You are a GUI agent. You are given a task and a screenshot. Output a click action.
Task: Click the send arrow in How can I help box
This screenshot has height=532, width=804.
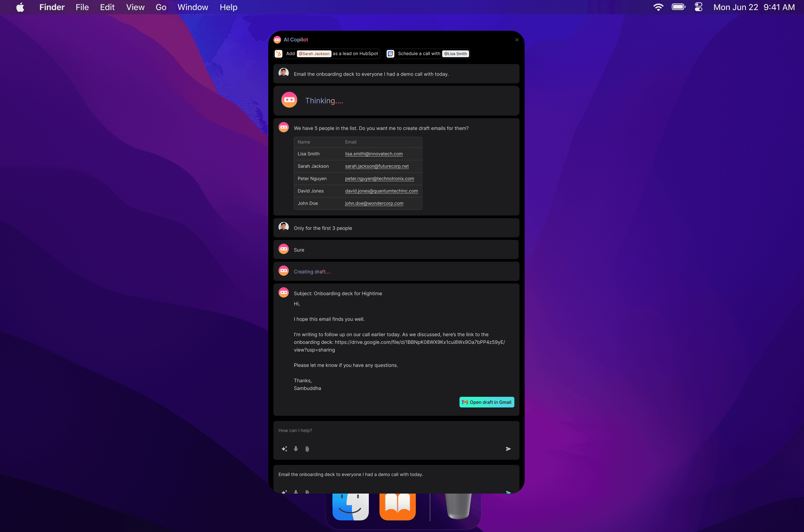point(508,449)
